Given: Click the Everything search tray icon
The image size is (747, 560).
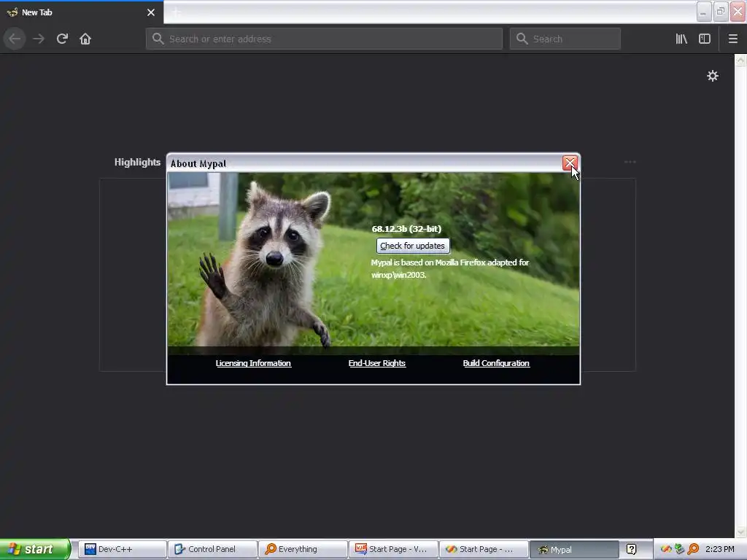Looking at the screenshot, I should point(693,549).
